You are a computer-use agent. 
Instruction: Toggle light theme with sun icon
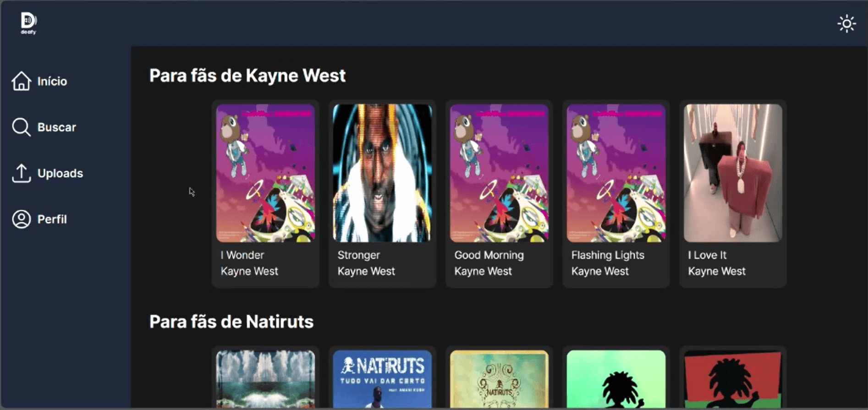pyautogui.click(x=846, y=24)
